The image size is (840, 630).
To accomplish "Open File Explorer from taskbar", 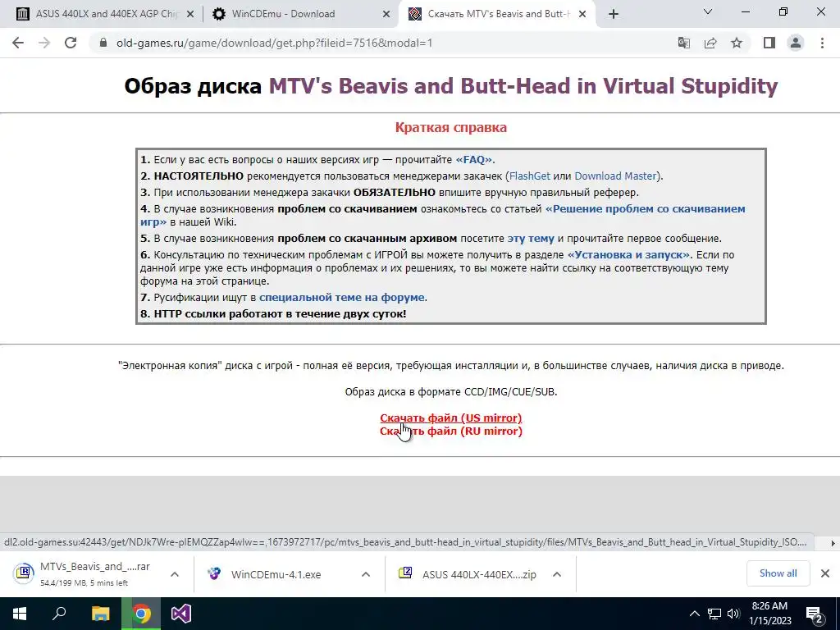I will pyautogui.click(x=100, y=614).
